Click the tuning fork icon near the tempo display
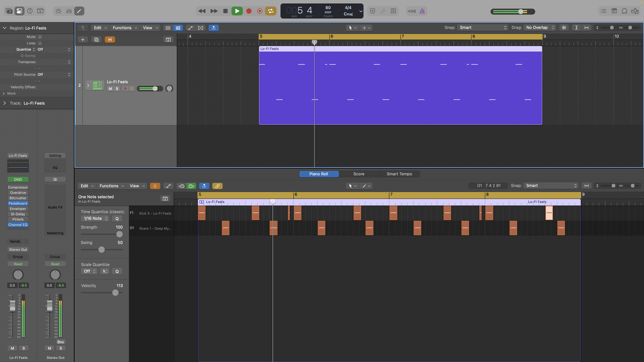 coord(383,11)
